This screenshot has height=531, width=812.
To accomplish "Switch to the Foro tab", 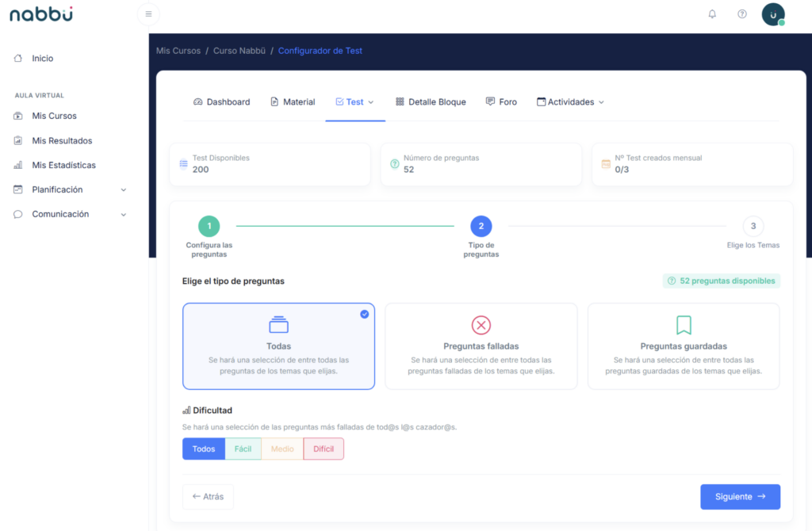I will [501, 102].
